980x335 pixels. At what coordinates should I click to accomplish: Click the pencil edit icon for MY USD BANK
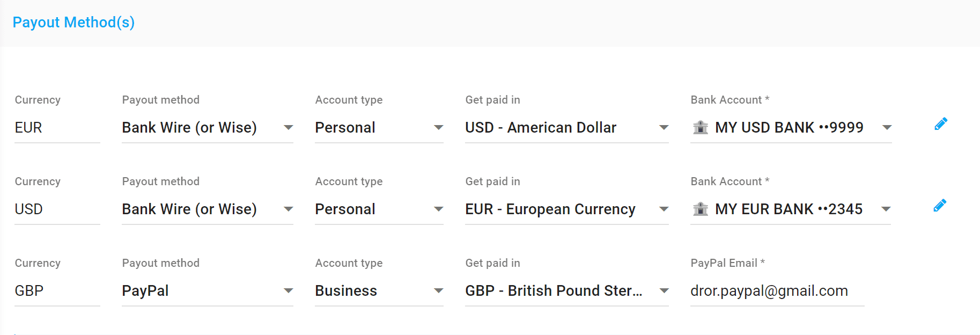[x=941, y=124]
